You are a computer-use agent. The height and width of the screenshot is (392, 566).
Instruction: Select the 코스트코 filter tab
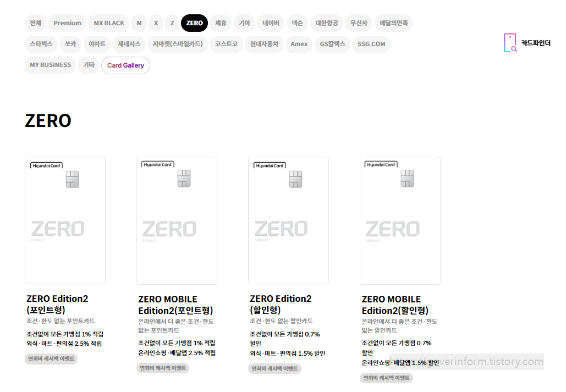pyautogui.click(x=226, y=44)
